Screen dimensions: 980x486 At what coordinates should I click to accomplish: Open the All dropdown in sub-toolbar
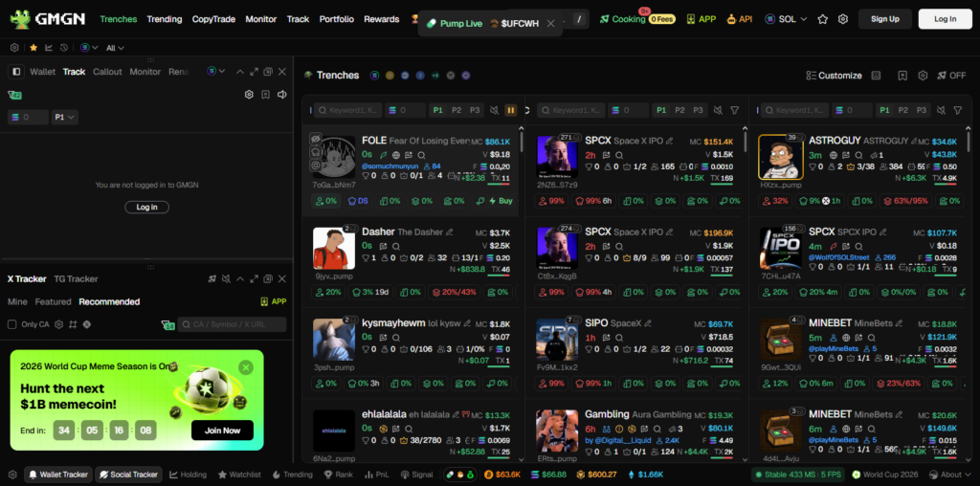(x=115, y=48)
